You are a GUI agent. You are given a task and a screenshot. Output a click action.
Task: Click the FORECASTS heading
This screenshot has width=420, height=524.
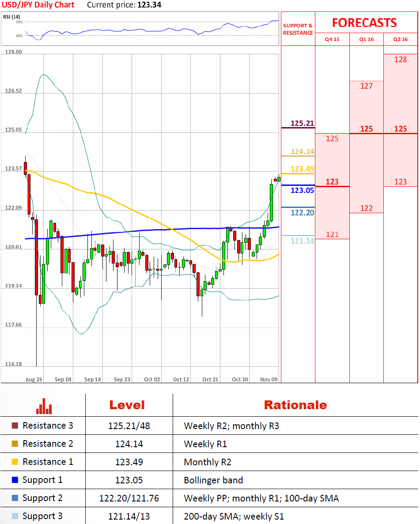[x=364, y=23]
